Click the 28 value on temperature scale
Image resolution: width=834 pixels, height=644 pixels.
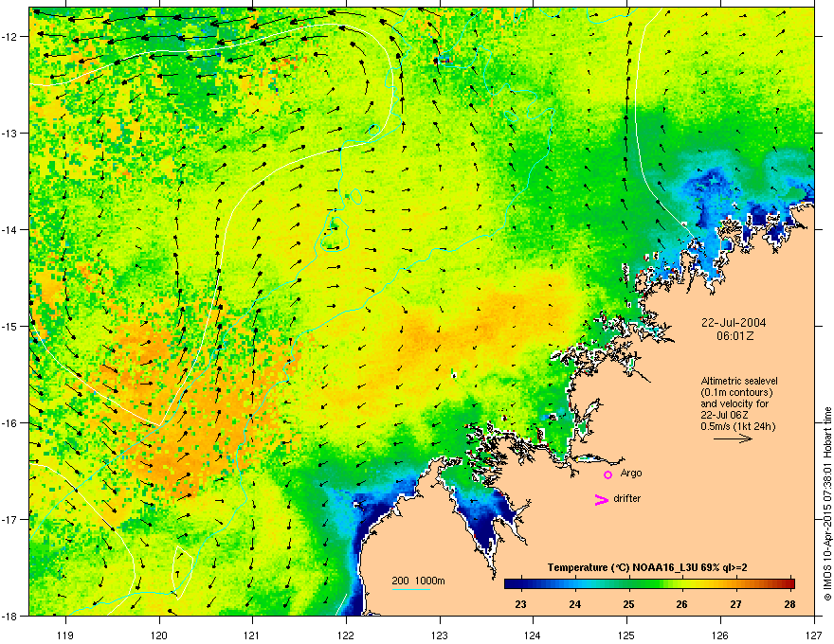pos(789,604)
